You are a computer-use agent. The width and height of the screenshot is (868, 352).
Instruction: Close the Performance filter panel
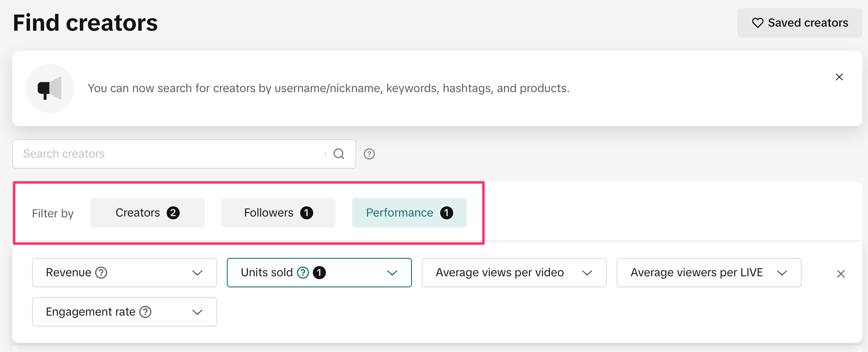click(841, 274)
